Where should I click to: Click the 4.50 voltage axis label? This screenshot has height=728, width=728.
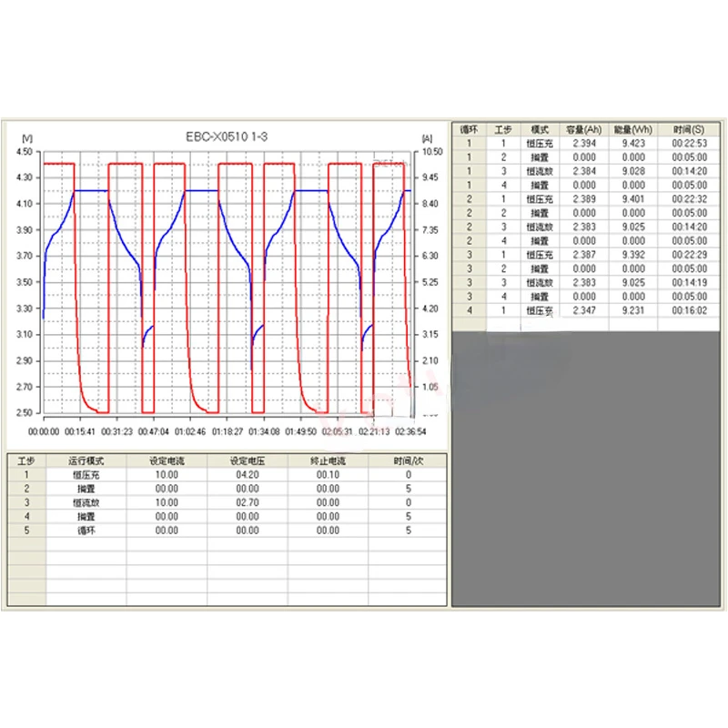coord(25,152)
